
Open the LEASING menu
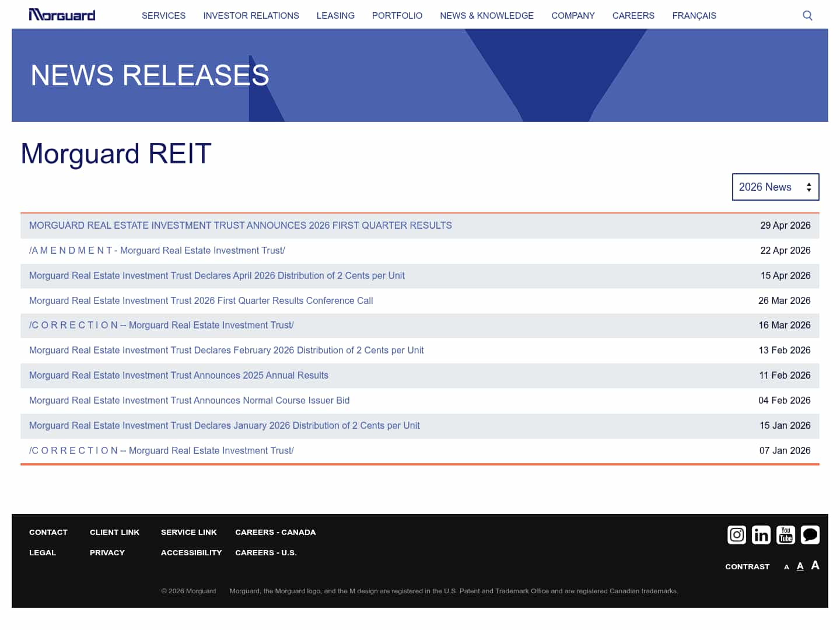pyautogui.click(x=335, y=16)
